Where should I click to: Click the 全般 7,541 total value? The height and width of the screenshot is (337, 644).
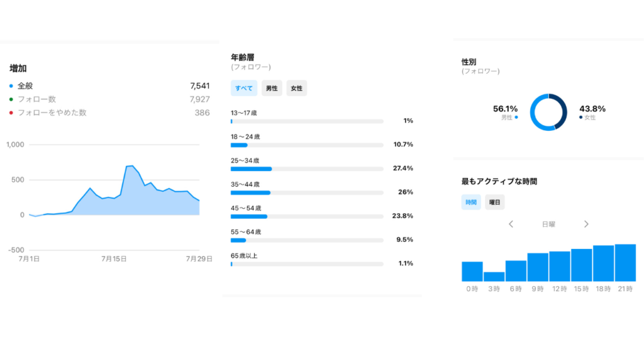click(x=199, y=86)
